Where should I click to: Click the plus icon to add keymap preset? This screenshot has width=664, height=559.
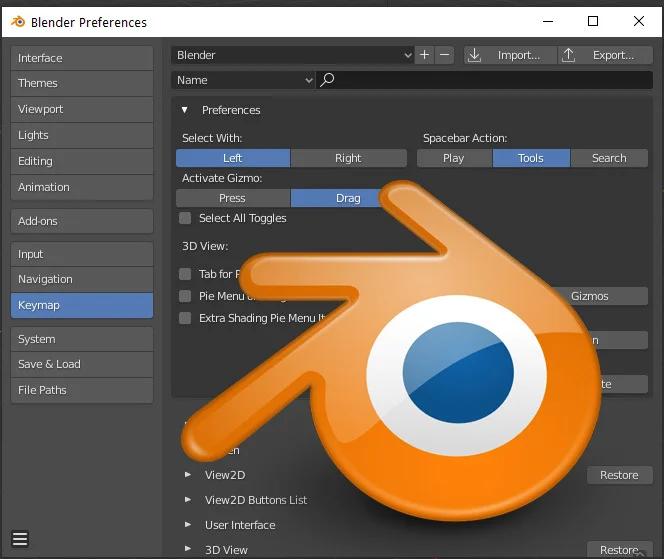tap(424, 55)
